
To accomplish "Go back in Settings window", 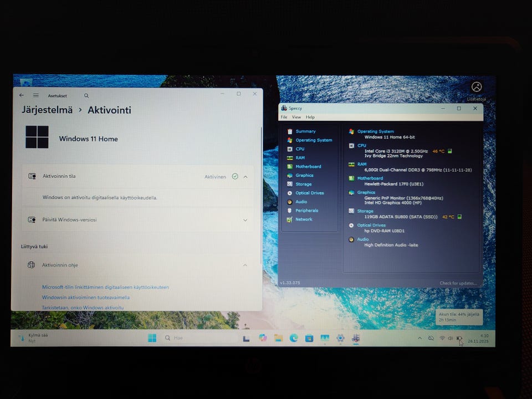I will 22,95.
